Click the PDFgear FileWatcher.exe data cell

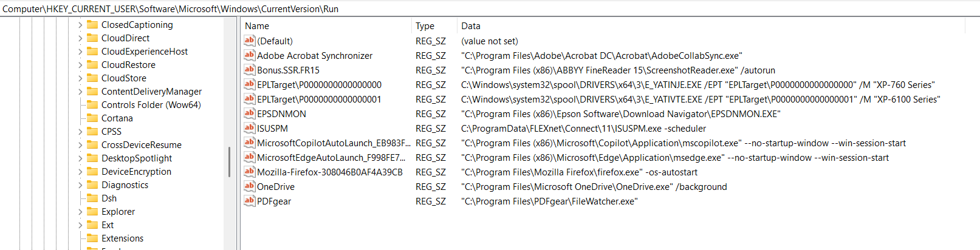point(549,201)
